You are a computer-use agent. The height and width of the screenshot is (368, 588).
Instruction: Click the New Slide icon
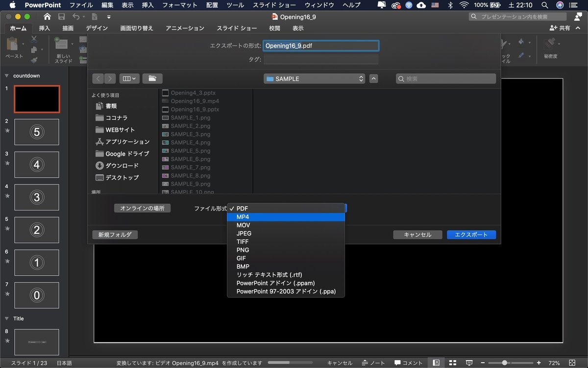pos(61,44)
